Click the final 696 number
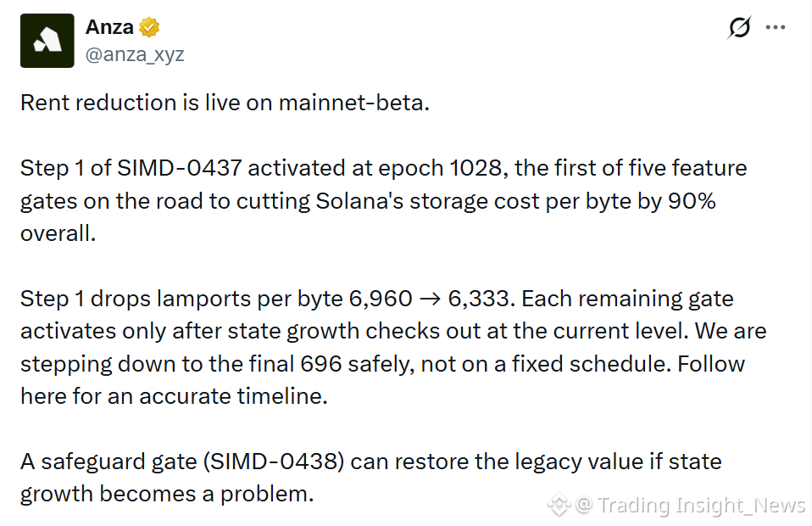 [321, 364]
